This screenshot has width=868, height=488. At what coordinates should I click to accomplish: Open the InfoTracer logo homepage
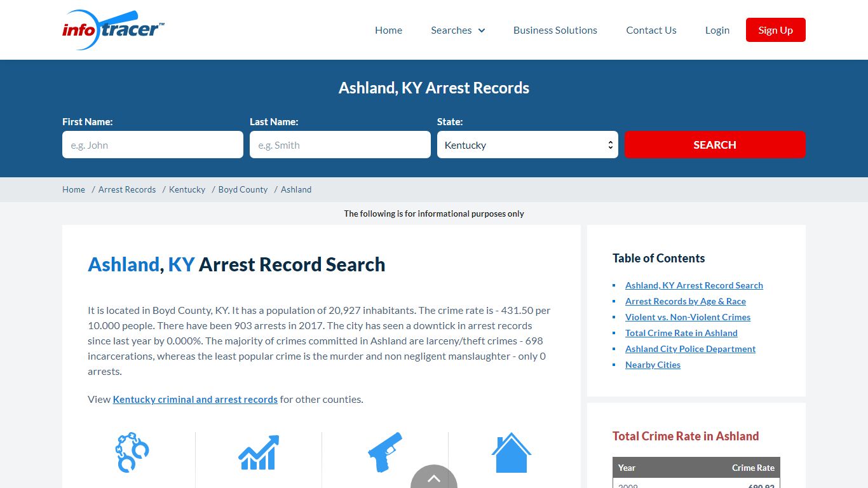click(x=113, y=29)
